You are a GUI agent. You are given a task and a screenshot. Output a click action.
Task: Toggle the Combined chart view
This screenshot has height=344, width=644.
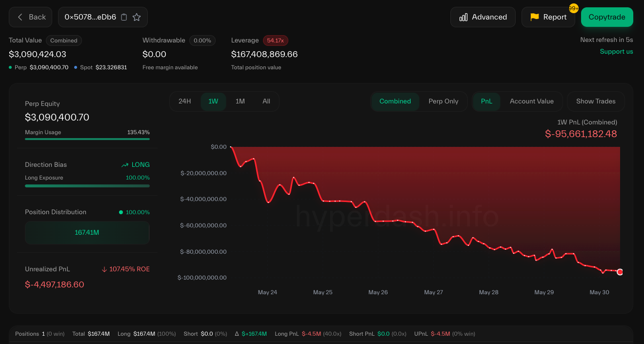pos(395,101)
